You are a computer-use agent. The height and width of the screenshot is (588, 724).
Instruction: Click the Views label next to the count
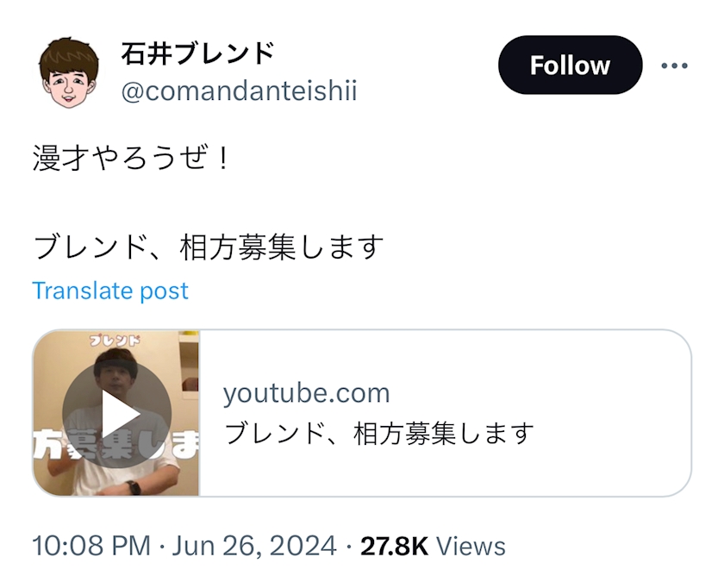click(471, 546)
